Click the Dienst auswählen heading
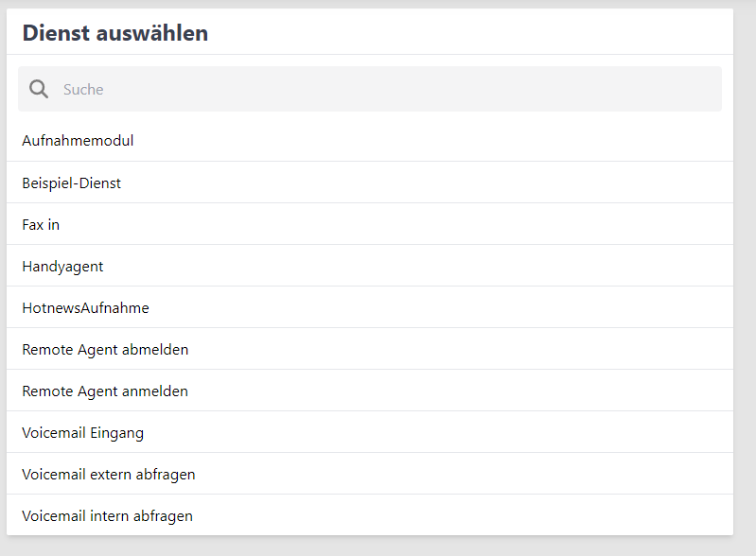The height and width of the screenshot is (556, 756). pos(115,33)
